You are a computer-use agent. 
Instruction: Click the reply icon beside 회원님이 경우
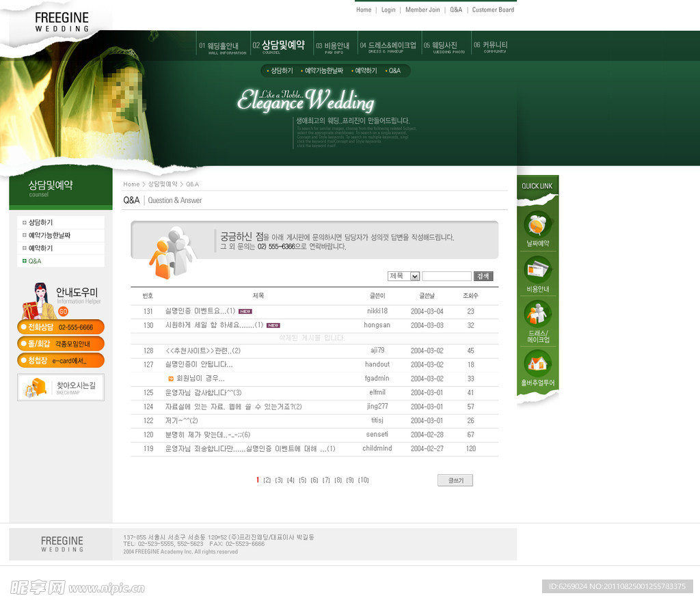click(170, 379)
